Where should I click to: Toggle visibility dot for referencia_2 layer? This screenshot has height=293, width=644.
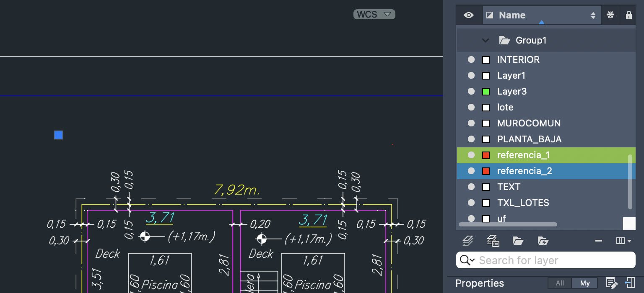471,171
